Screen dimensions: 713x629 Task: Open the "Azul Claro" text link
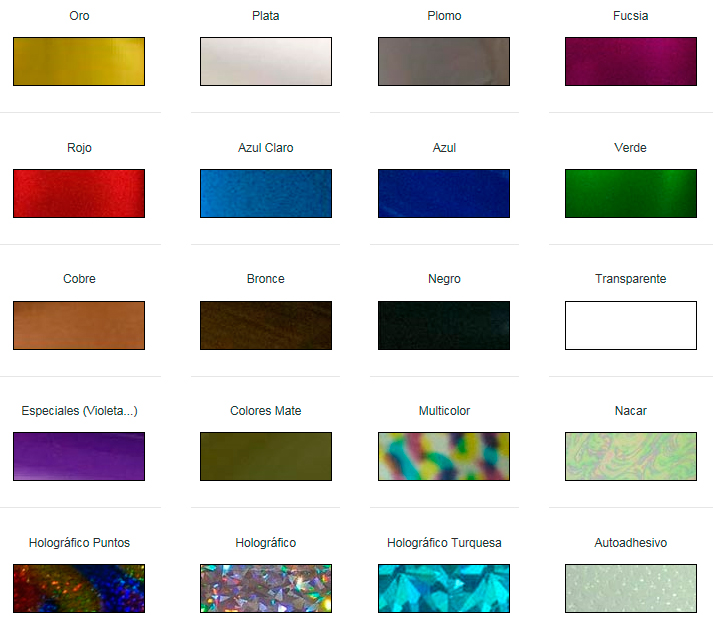266,148
